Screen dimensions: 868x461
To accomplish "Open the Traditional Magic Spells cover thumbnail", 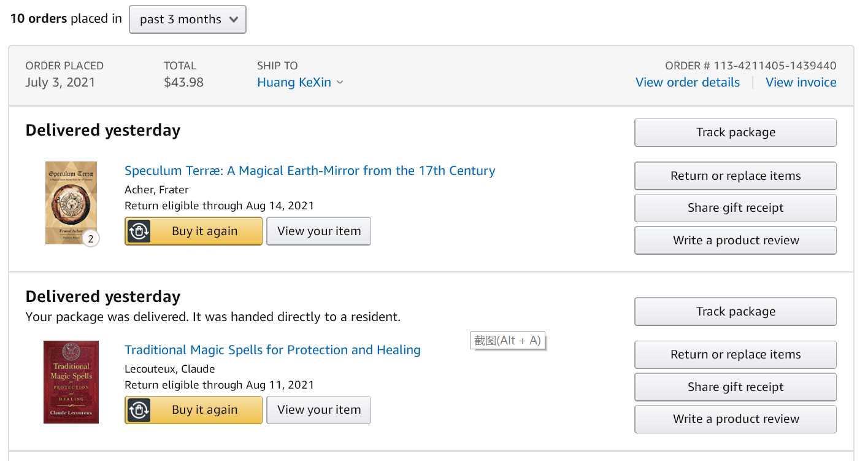I will point(71,382).
